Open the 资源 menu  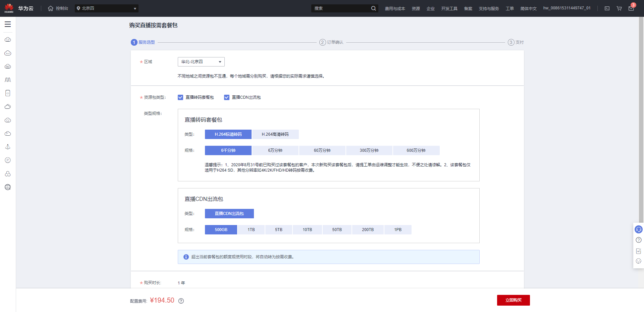pos(416,8)
